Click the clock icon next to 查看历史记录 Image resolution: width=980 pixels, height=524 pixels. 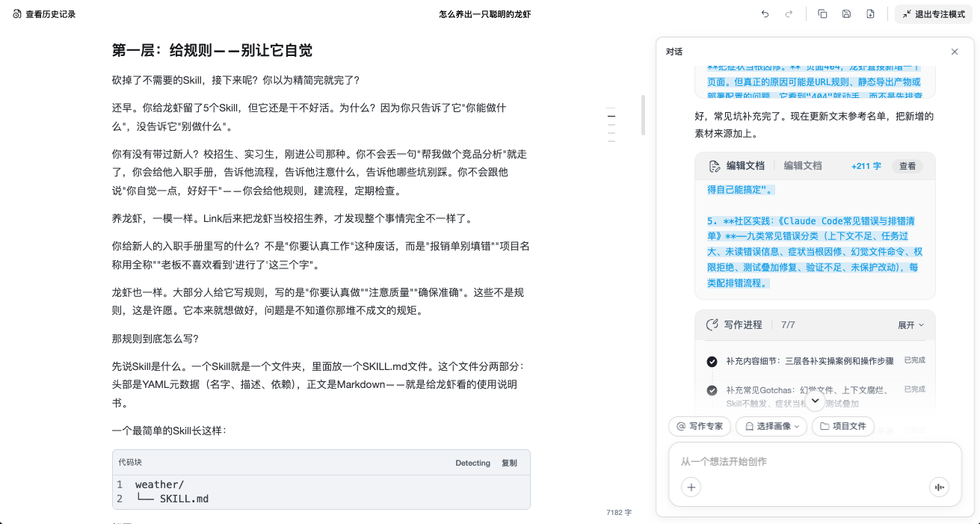tap(17, 14)
